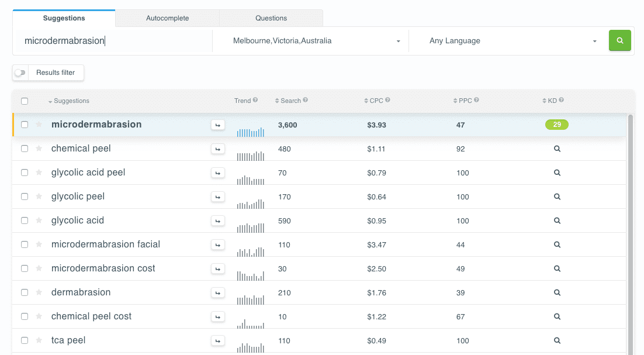Click arrow button for microdermabrasion row
644x355 pixels.
[218, 125]
